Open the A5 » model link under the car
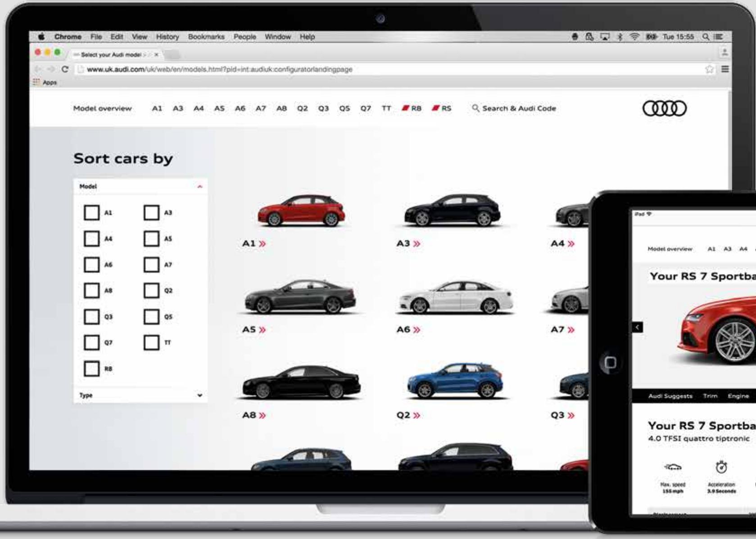Viewport: 756px width, 539px height. [x=254, y=330]
